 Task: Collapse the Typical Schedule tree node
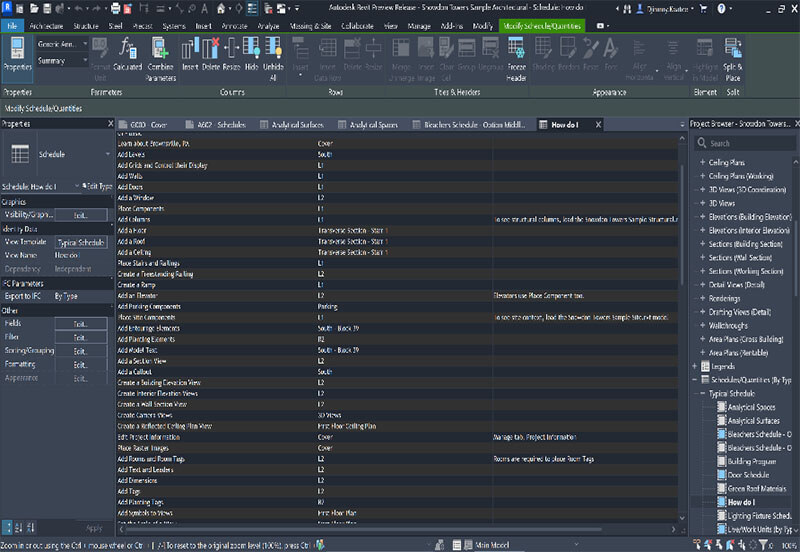(702, 394)
